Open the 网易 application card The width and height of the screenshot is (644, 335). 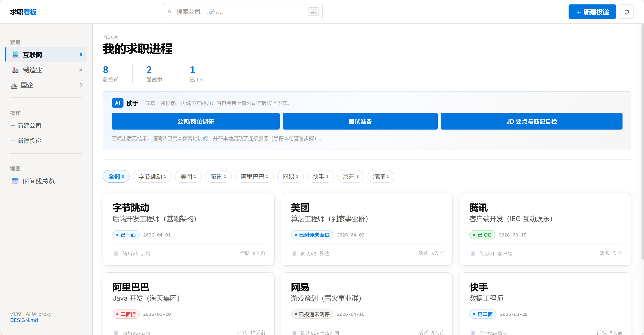367,304
